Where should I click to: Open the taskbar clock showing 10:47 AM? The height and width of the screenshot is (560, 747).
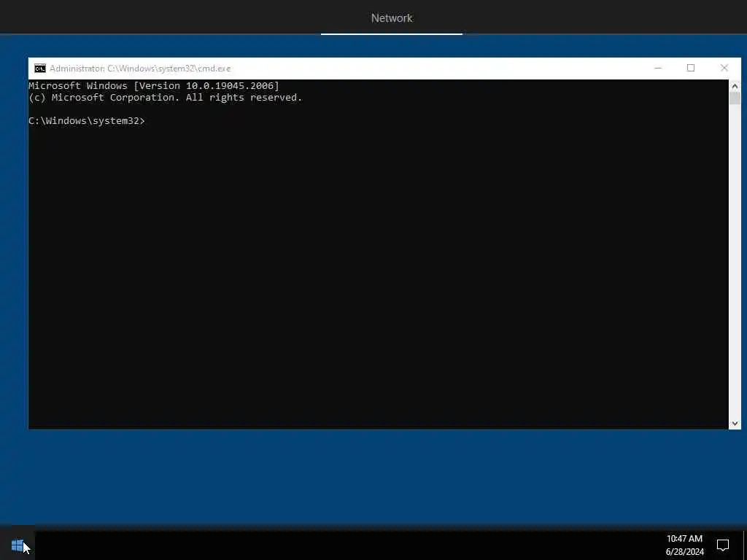[684, 539]
